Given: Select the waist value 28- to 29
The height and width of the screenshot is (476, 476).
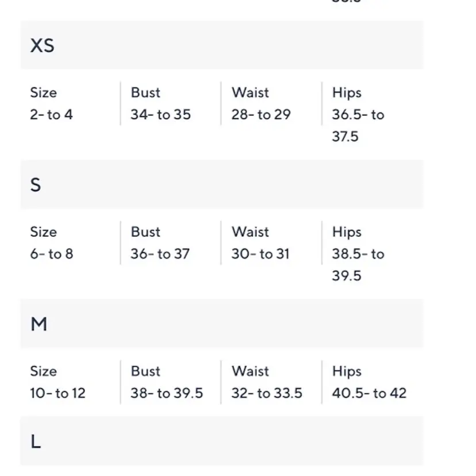Looking at the screenshot, I should click(x=261, y=114).
